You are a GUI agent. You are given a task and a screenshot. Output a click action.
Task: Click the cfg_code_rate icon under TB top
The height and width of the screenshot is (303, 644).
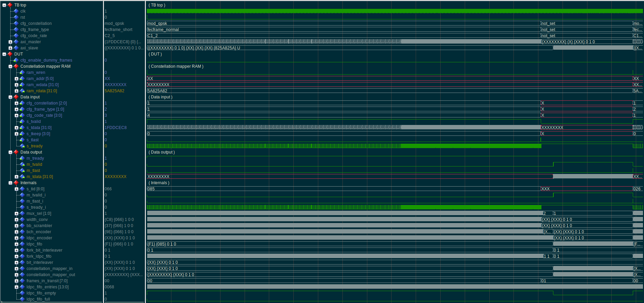(16, 36)
